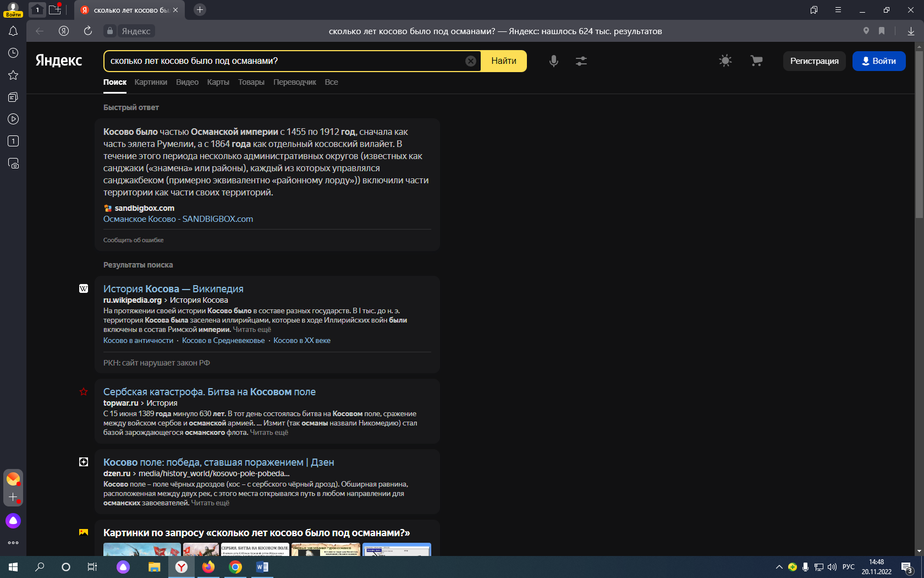
Task: Open Word from the taskbar
Action: point(262,567)
